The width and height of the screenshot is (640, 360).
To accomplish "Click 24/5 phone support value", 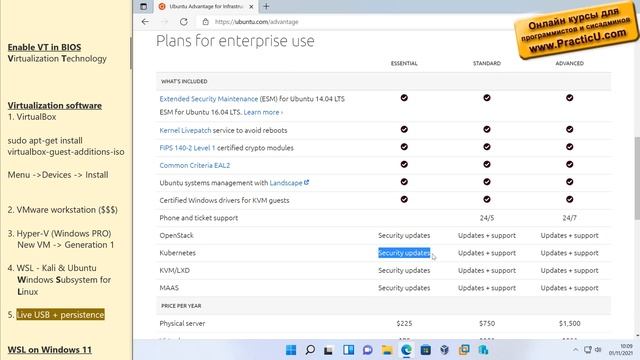I will coord(487,218).
